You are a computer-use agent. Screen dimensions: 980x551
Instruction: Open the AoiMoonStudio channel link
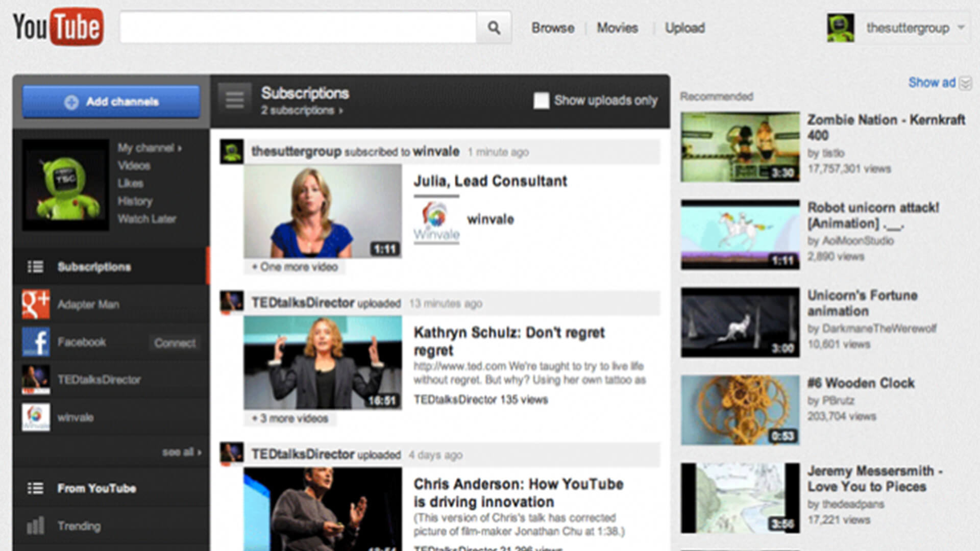point(857,241)
